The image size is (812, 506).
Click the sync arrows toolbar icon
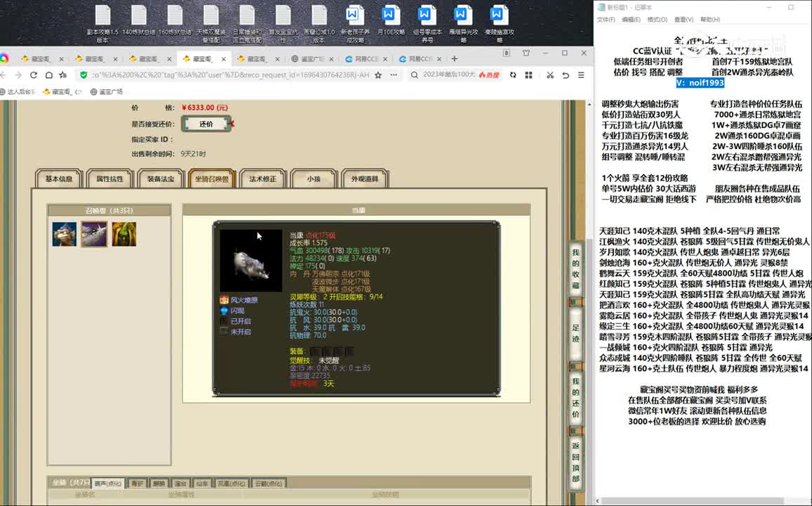click(513, 75)
